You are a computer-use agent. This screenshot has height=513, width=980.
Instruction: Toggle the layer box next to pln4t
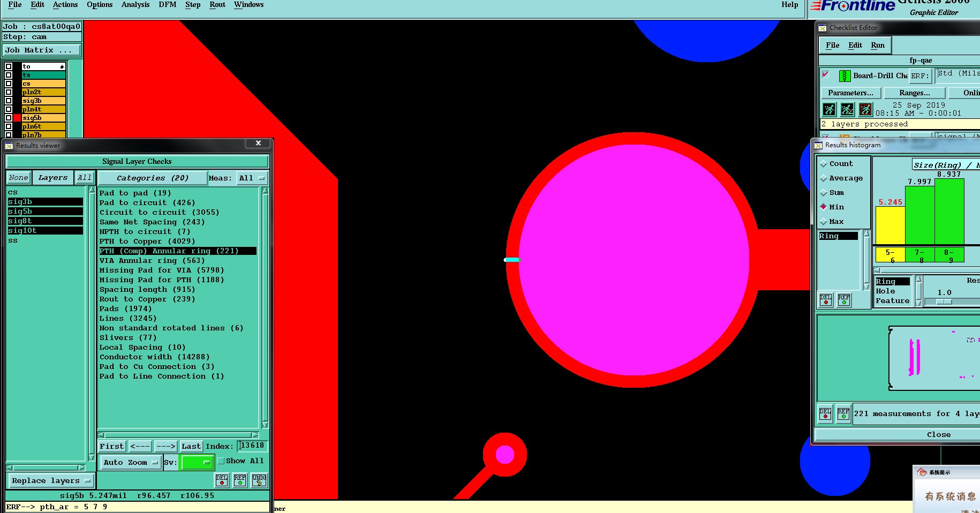9,109
